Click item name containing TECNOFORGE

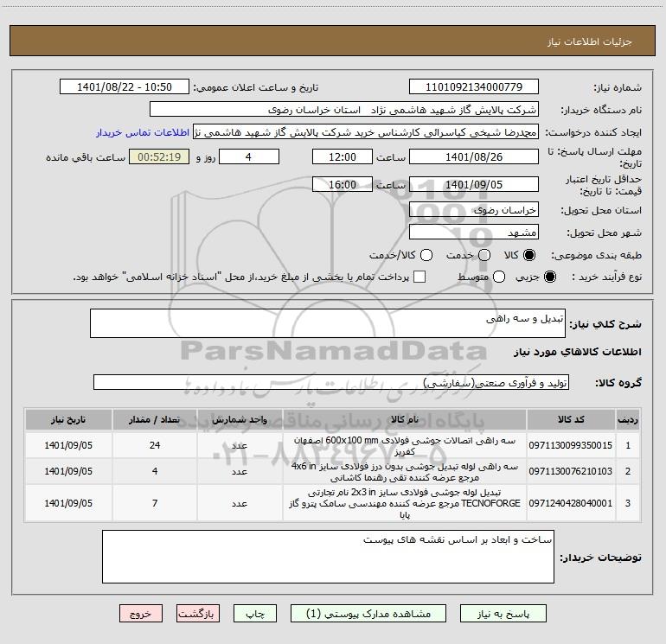click(405, 503)
